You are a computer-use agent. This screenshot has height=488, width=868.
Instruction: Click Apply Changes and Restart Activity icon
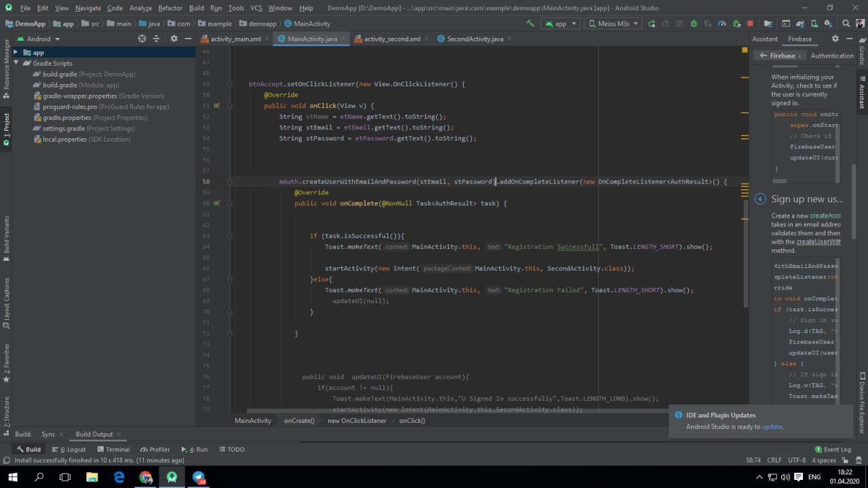click(x=665, y=24)
